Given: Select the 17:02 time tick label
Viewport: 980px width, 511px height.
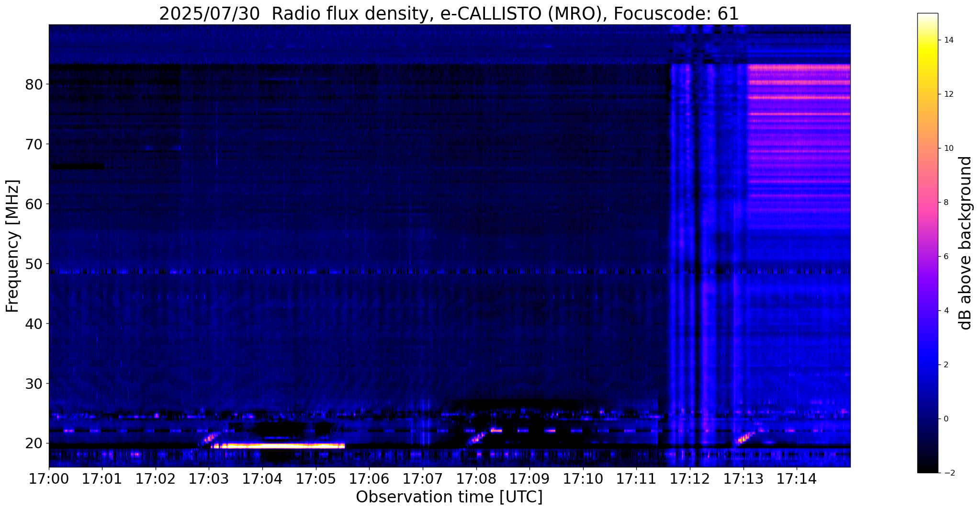Looking at the screenshot, I should coord(156,479).
